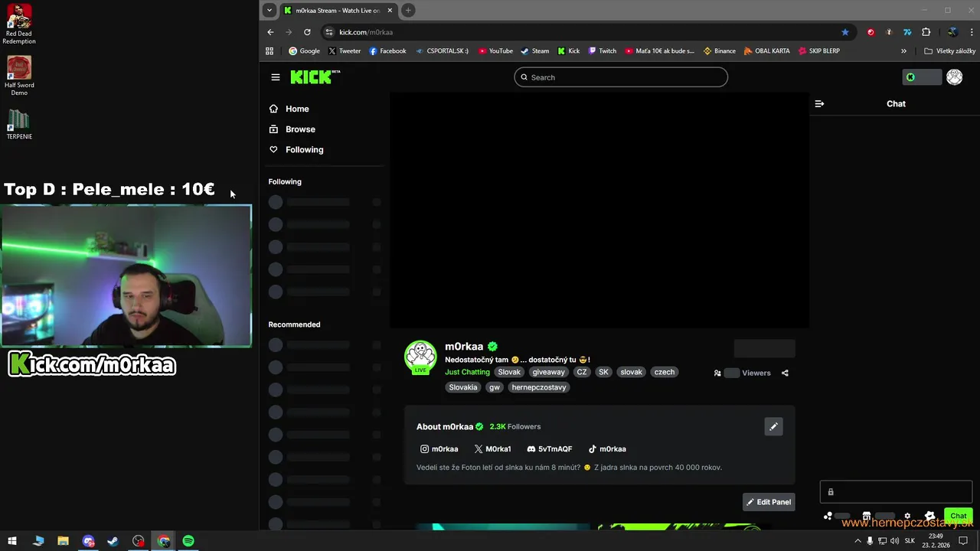Open Chrome tab search dropdown

269,10
